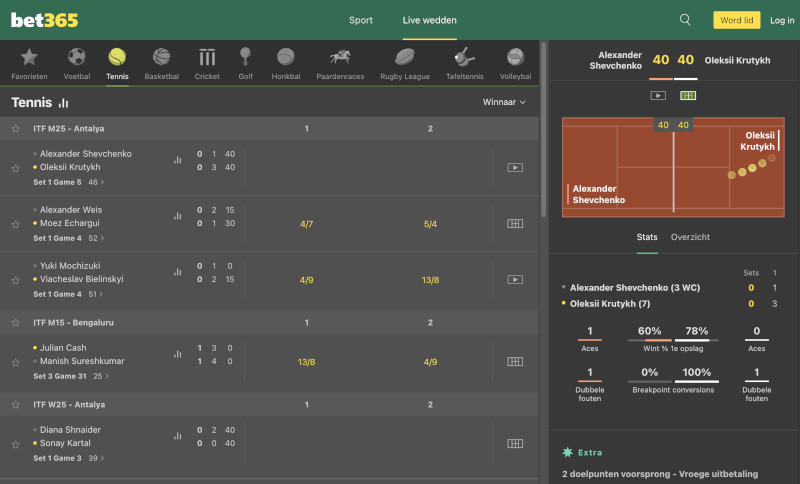Switch to court tracker view in match panel
Viewport: 800px width, 484px height.
(x=688, y=95)
